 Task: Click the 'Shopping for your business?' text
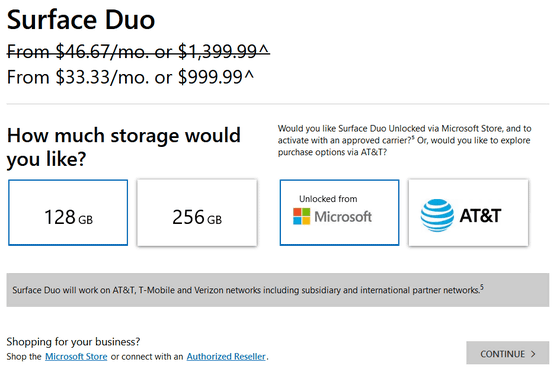73,342
